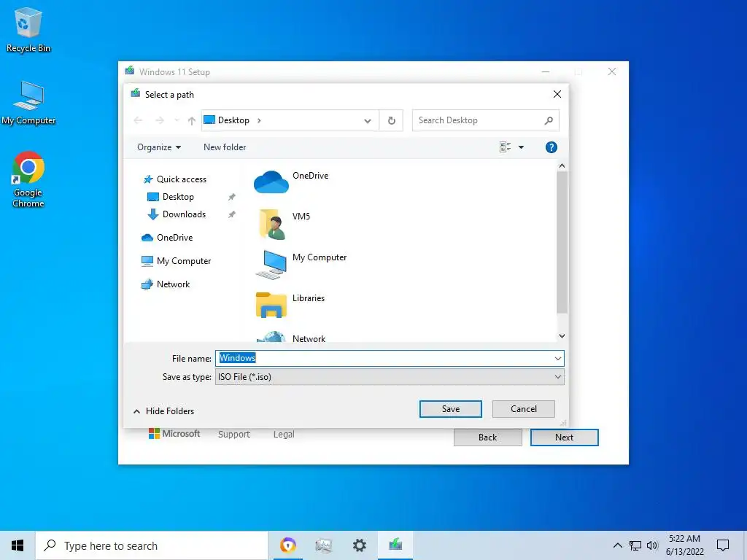747x560 pixels.
Task: Unpin Downloads from Quick access
Action: 231,215
